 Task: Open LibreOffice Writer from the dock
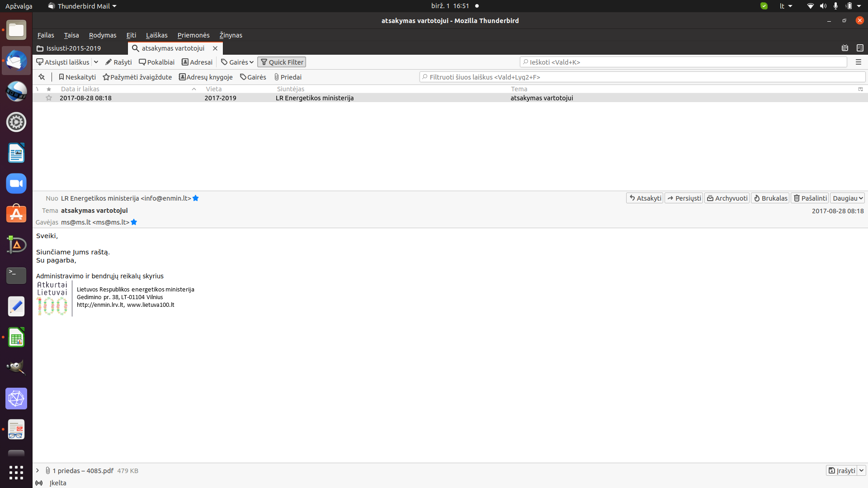coord(16,153)
